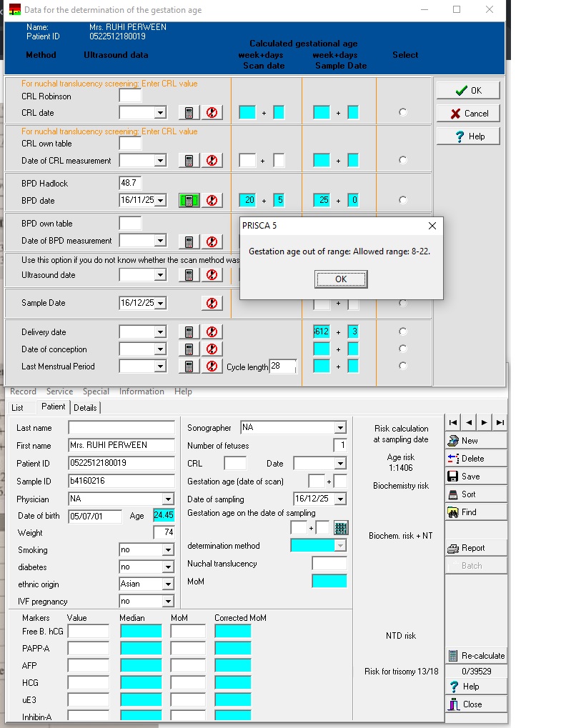Expand the Smoking dropdown

168,550
